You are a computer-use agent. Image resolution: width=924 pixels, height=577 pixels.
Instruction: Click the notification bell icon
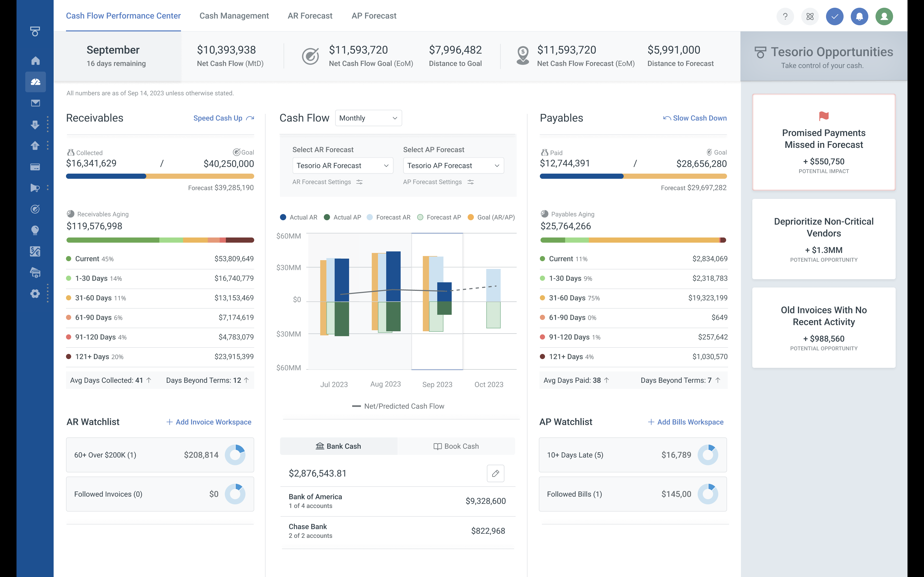859,16
